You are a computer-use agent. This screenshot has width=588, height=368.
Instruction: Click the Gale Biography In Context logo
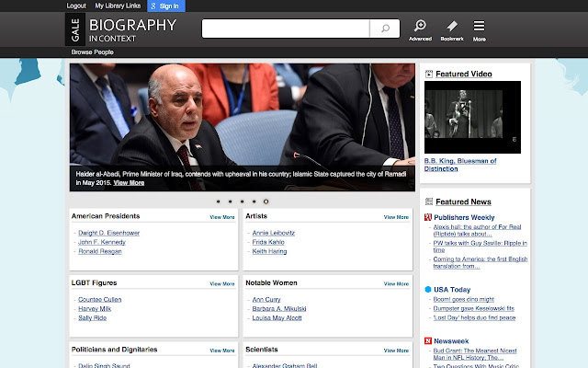[121, 30]
